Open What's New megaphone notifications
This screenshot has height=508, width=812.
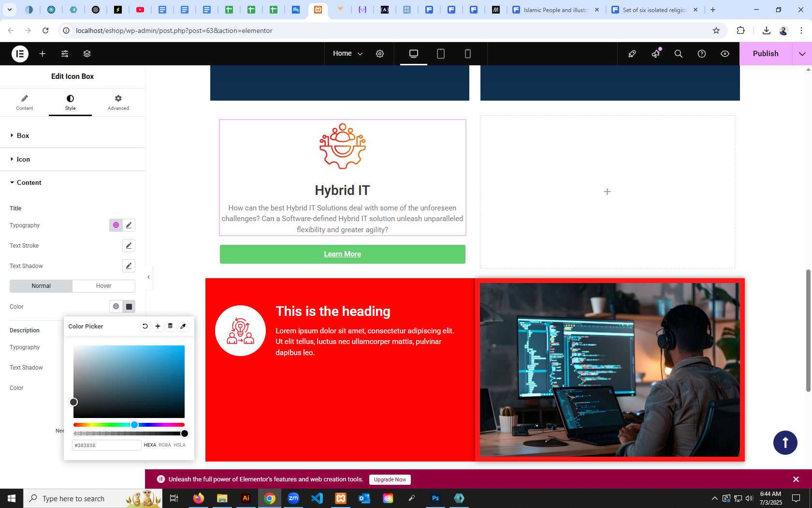[655, 54]
